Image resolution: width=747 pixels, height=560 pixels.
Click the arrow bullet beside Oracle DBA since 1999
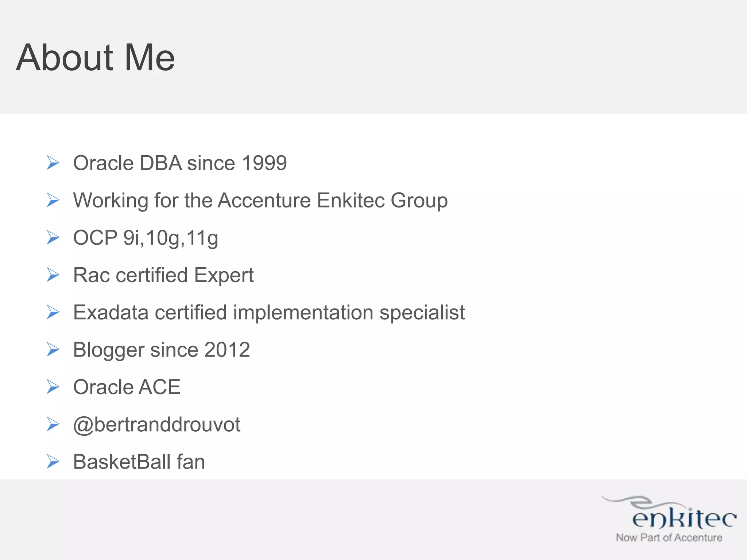click(53, 163)
